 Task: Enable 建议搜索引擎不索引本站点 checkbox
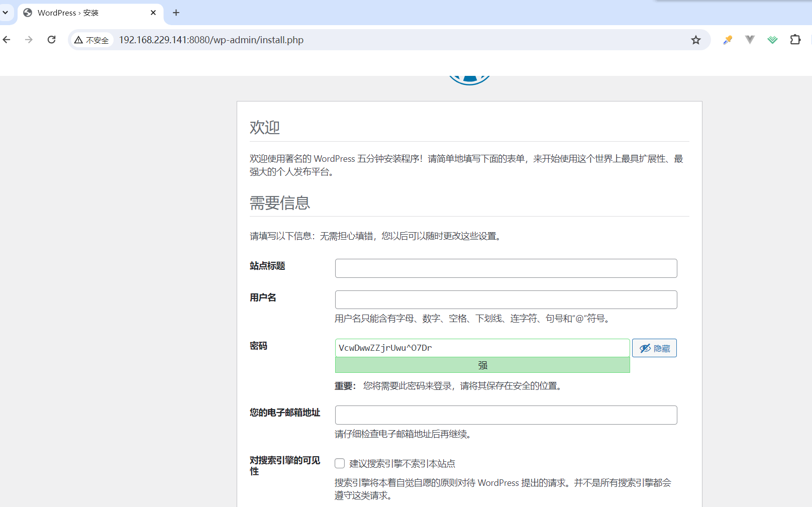[340, 463]
